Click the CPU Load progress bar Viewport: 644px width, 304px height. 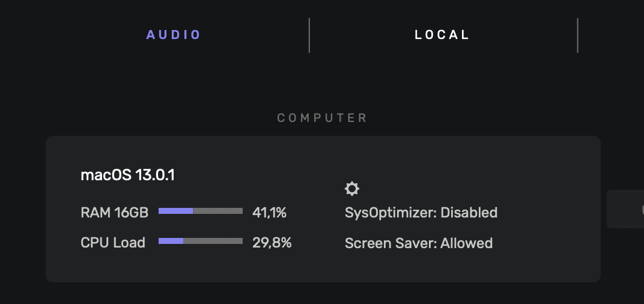[x=201, y=241]
